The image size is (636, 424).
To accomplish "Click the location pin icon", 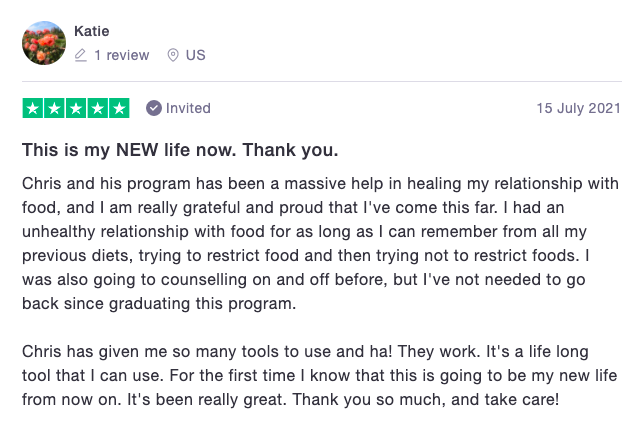I will tap(173, 56).
